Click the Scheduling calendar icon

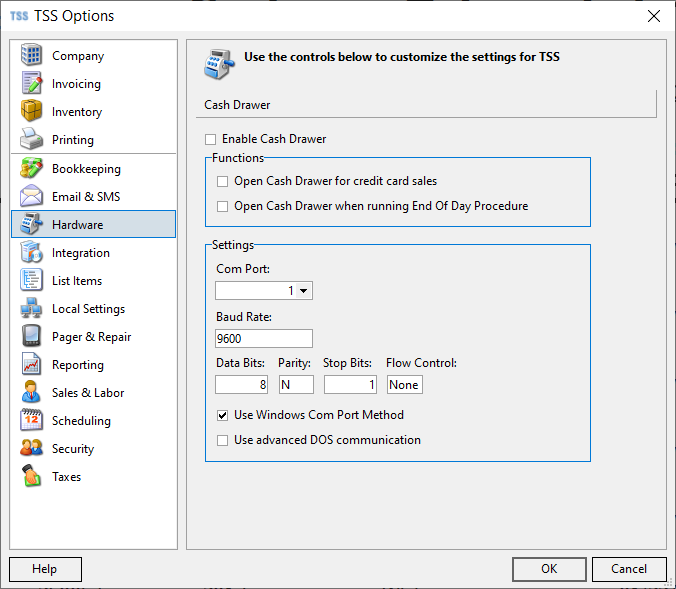(x=31, y=420)
